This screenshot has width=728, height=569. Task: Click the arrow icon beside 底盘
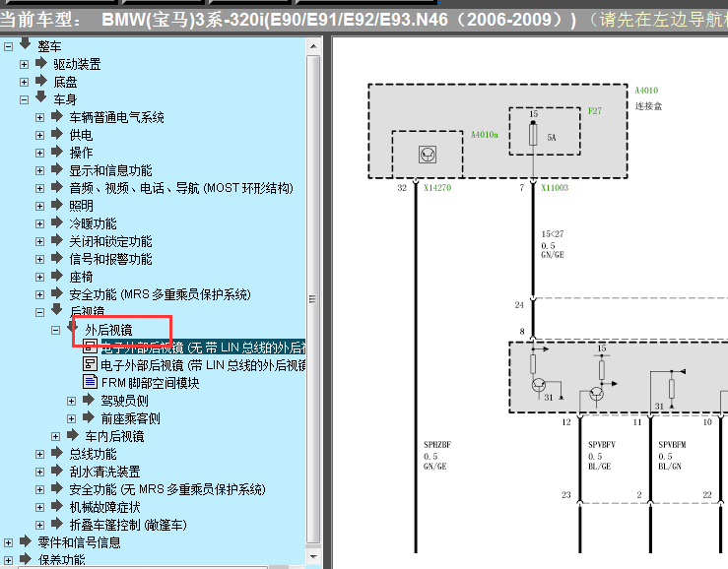[41, 81]
